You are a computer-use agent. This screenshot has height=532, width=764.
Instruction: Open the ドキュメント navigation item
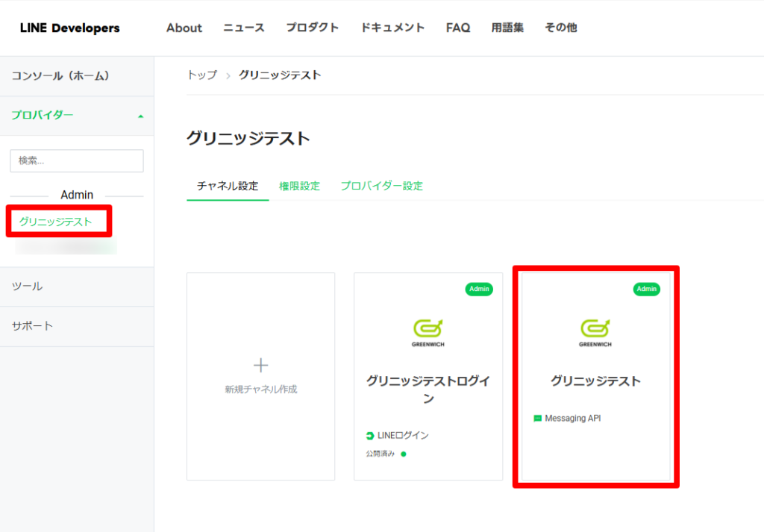tap(392, 28)
